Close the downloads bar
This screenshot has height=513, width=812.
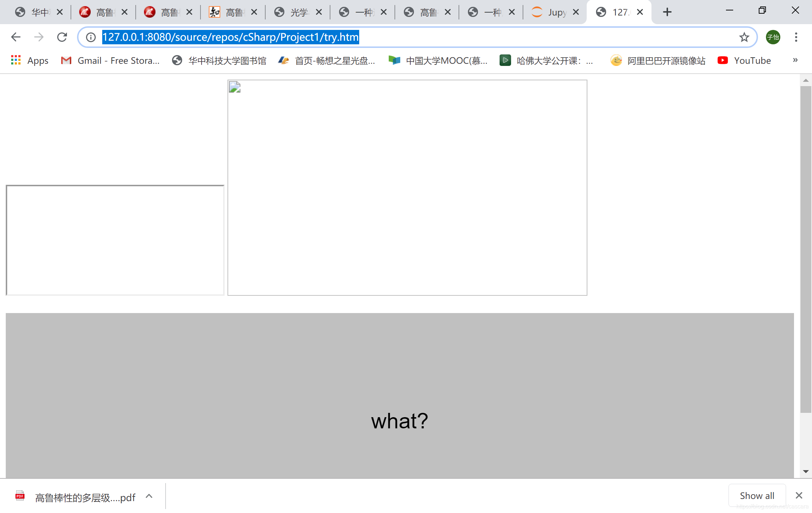799,496
